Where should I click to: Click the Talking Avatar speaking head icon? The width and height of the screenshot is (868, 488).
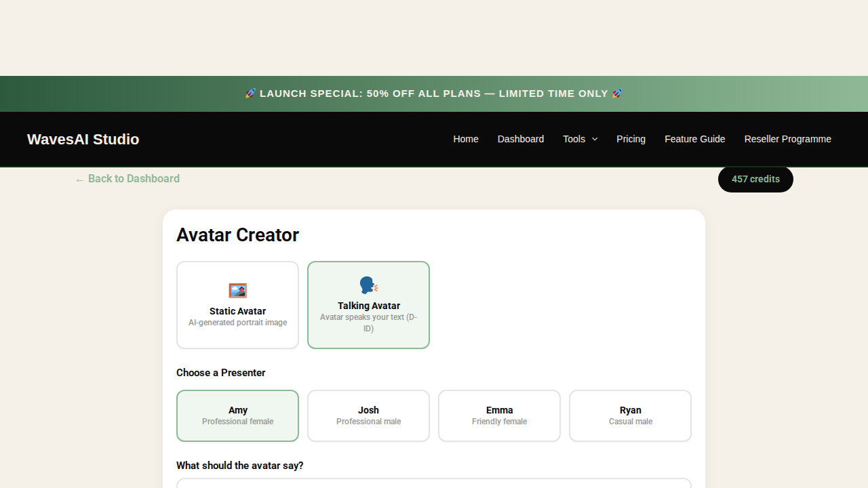[x=368, y=285]
